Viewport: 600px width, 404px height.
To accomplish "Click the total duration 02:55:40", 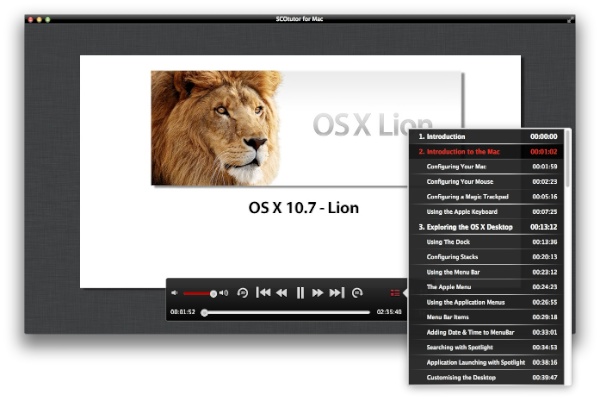I will coord(389,312).
